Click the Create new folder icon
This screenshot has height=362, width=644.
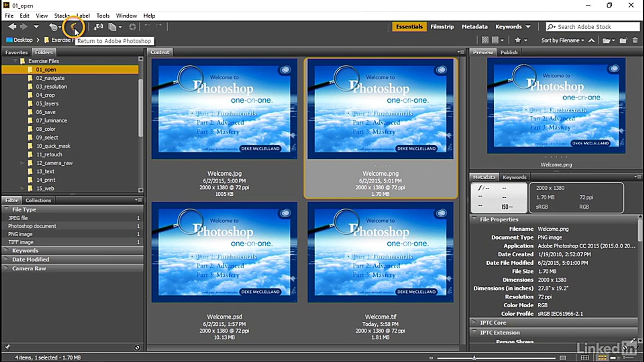[623, 40]
